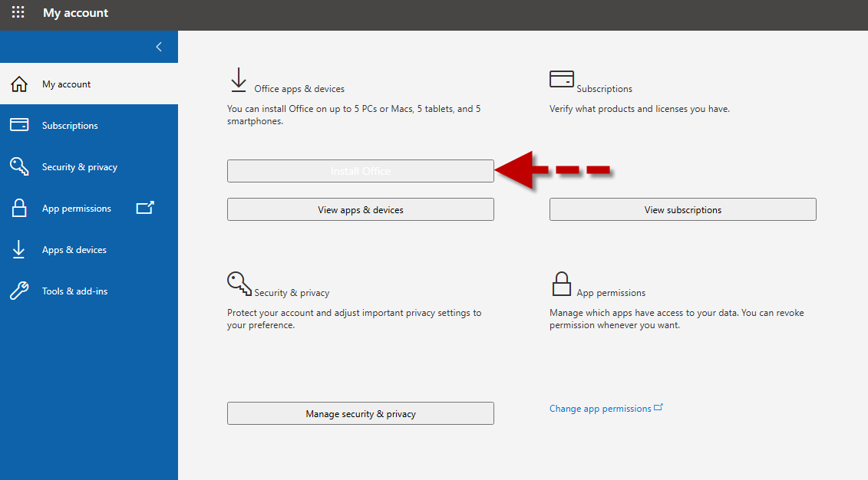Click the My account title in header
This screenshot has height=480, width=868.
point(76,13)
